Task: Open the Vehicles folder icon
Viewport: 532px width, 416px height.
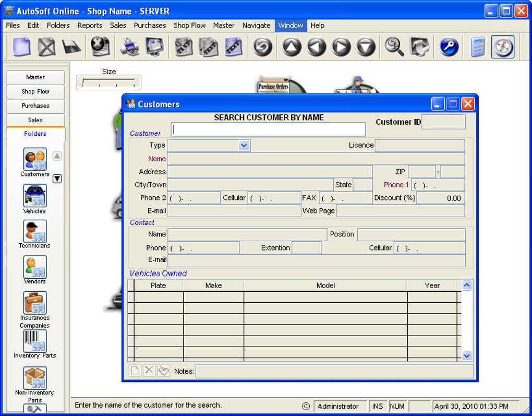Action: click(35, 196)
